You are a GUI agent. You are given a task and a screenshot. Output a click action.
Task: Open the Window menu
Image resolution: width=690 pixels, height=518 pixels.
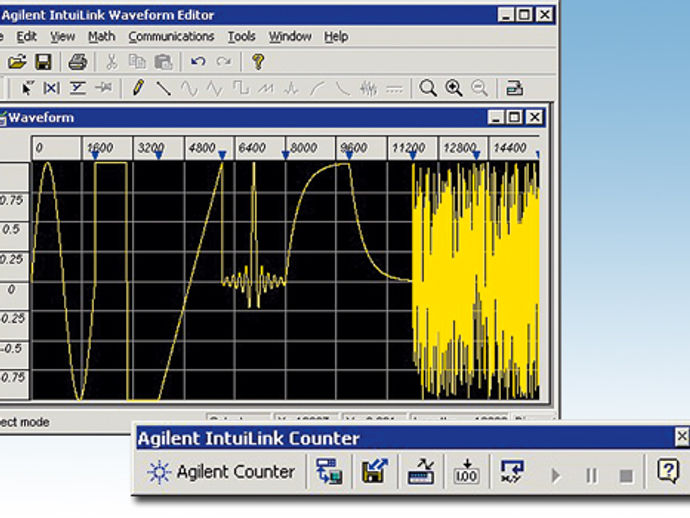(290, 37)
